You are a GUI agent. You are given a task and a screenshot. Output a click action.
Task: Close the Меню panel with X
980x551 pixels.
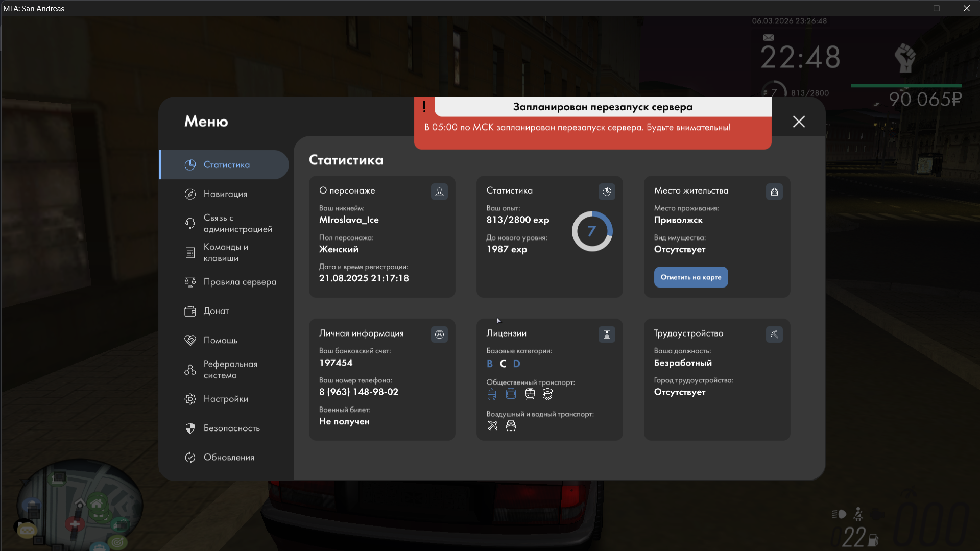[799, 122]
